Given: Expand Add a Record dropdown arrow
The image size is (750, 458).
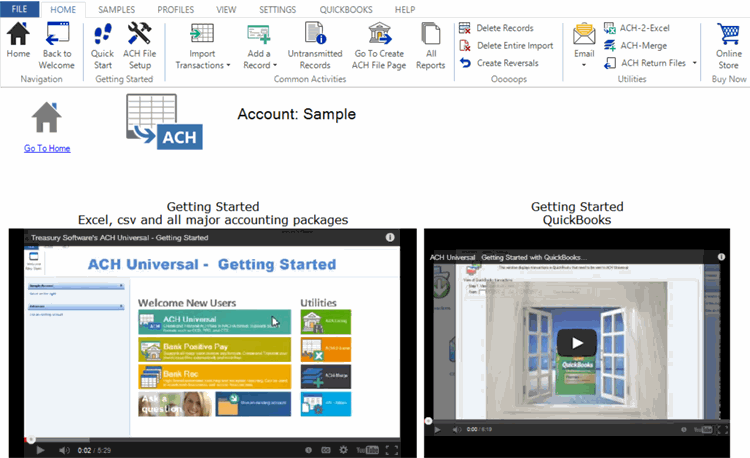Looking at the screenshot, I should 275,65.
